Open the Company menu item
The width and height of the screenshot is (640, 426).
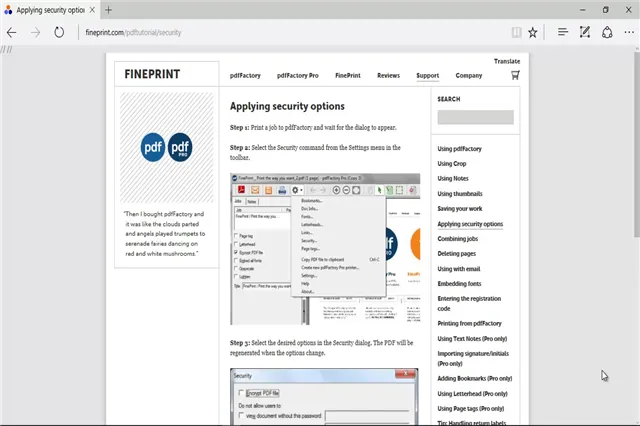(469, 75)
